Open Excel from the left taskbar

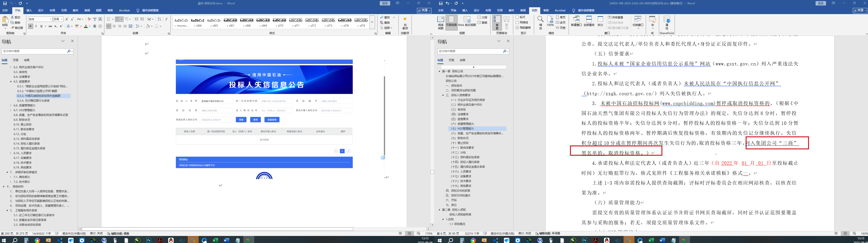[x=215, y=240]
